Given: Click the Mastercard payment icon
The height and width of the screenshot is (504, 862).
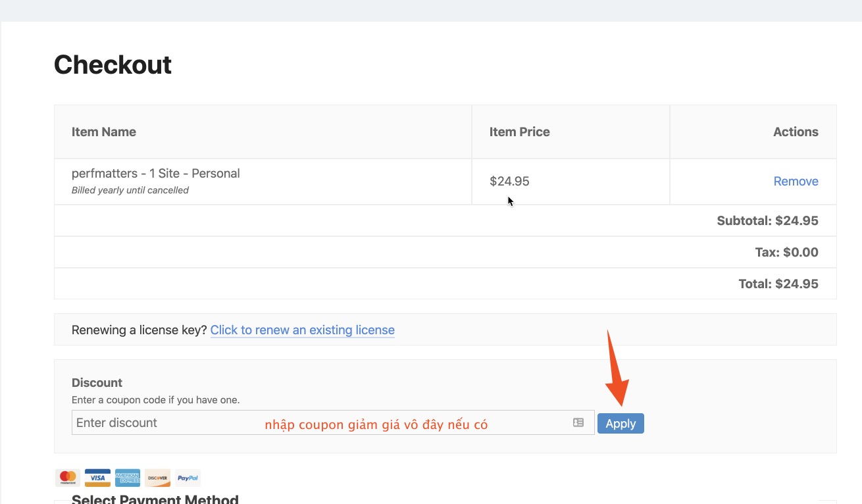Looking at the screenshot, I should pos(67,478).
